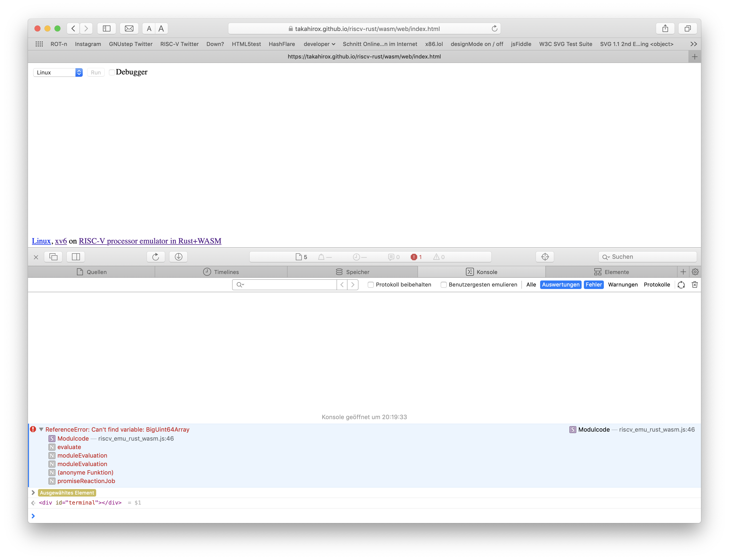The width and height of the screenshot is (729, 560).
Task: Check 'Protokoll beibehalten' in the console
Action: 370,285
